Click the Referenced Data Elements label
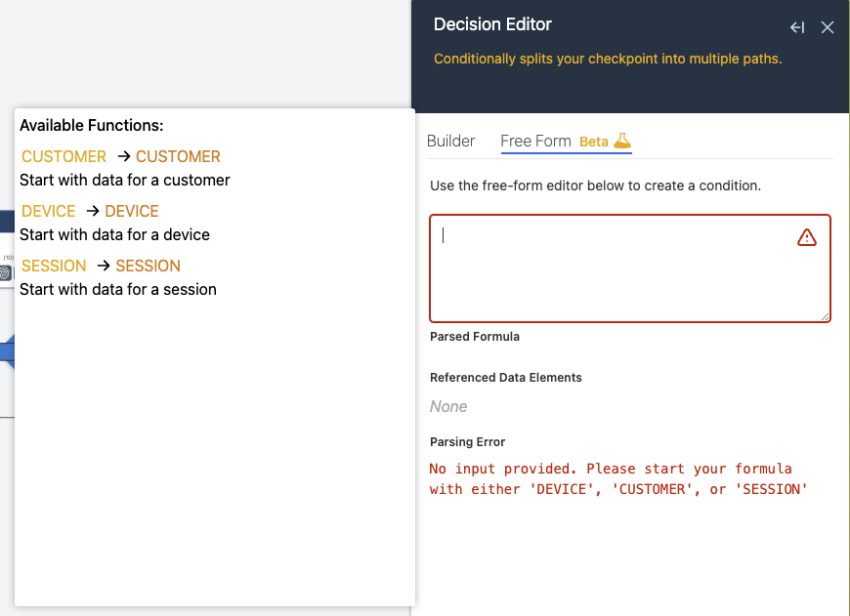The height and width of the screenshot is (616, 850). 506,378
